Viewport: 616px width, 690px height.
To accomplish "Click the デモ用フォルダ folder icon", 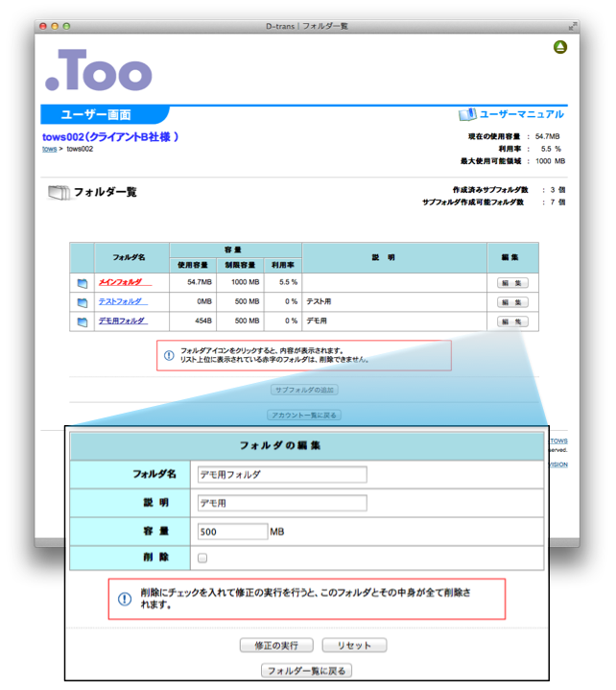I will click(83, 321).
